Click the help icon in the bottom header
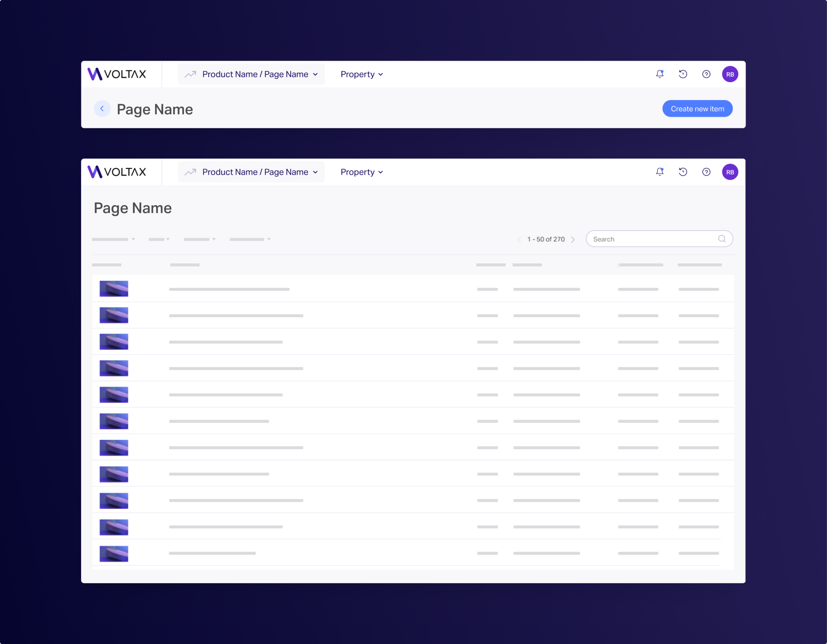The image size is (827, 644). [706, 172]
